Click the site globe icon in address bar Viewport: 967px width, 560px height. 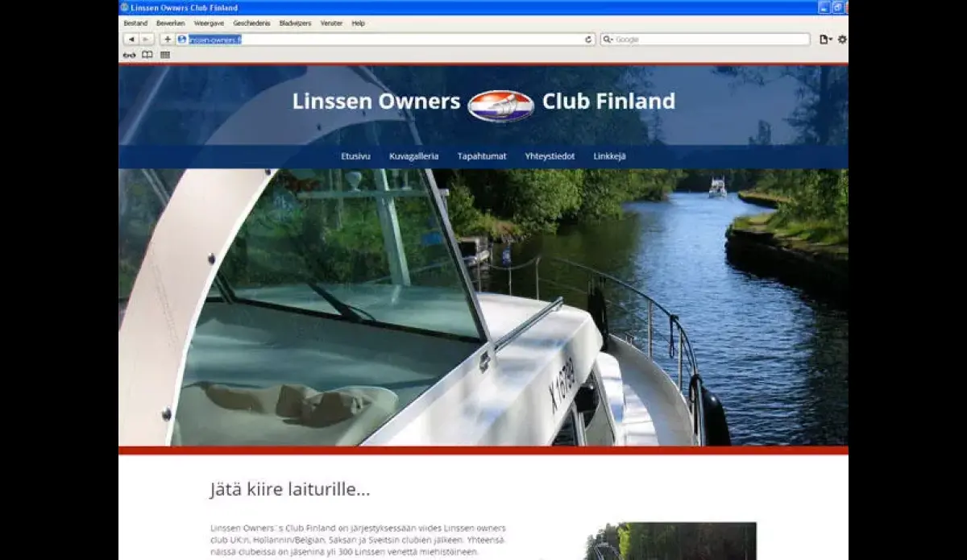[182, 39]
